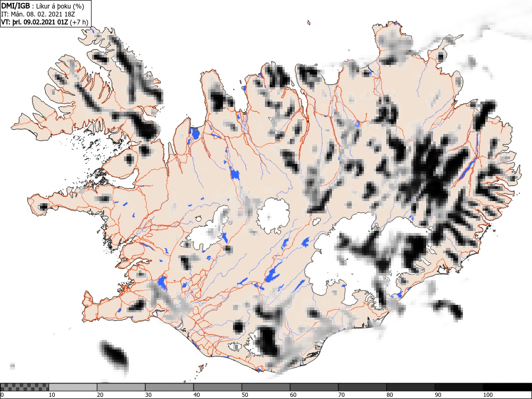Screen dimensions: 532x399
Task: Click the legend label '60'
Action: (x=293, y=395)
